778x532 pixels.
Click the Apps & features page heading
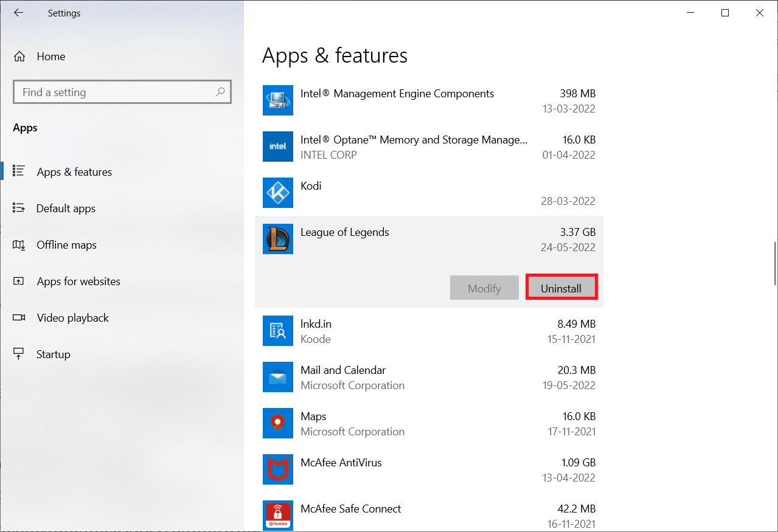[x=335, y=55]
